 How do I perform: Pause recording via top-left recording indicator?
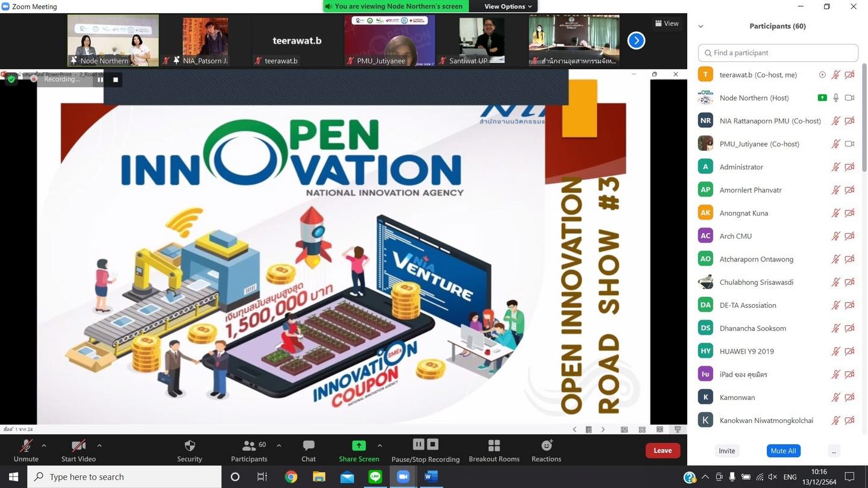click(100, 79)
